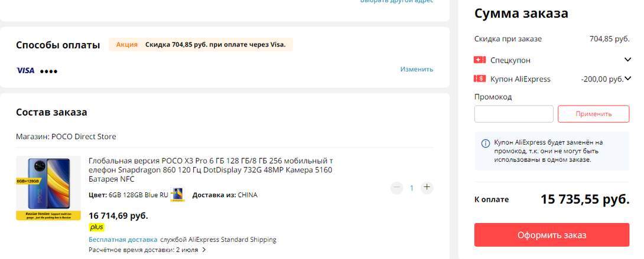Viewport: 644px width, 259px height.
Task: Click the Blue RU color variant thumbnail
Action: click(178, 195)
